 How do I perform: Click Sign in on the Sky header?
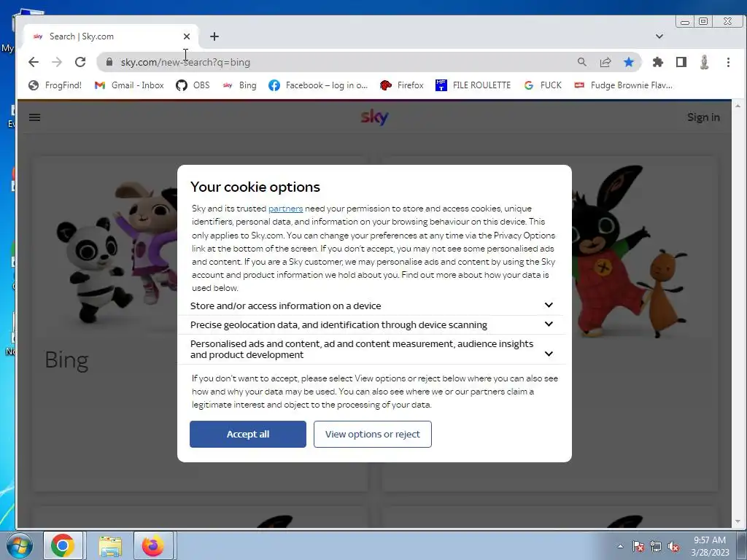tap(703, 117)
